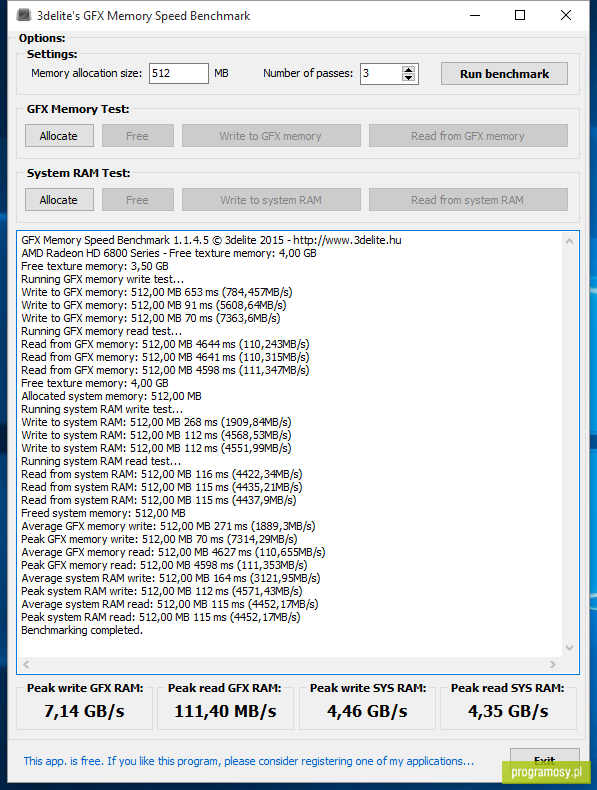Click the 7,14 GB/s peak write value
This screenshot has width=597, height=790.
coord(84,711)
